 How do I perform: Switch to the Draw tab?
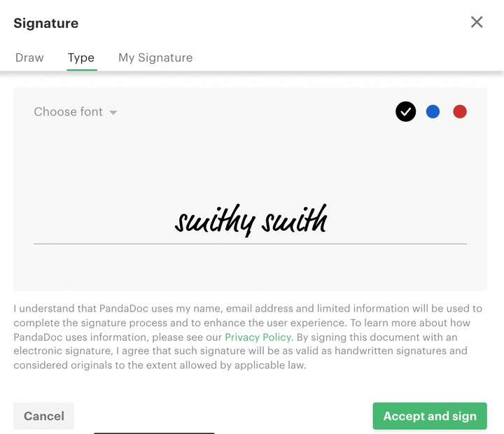tap(29, 57)
